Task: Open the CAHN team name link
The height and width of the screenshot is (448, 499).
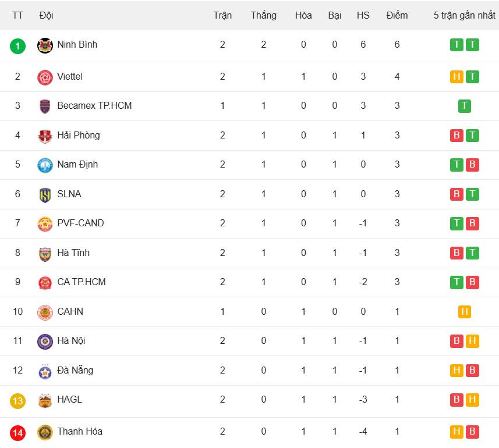Action: pos(70,312)
